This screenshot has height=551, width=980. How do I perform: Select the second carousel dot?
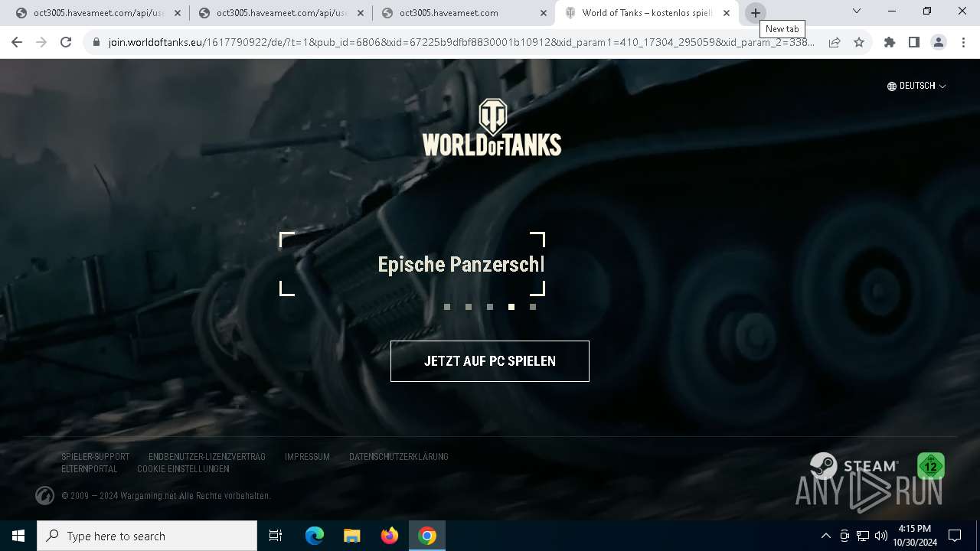pos(469,307)
